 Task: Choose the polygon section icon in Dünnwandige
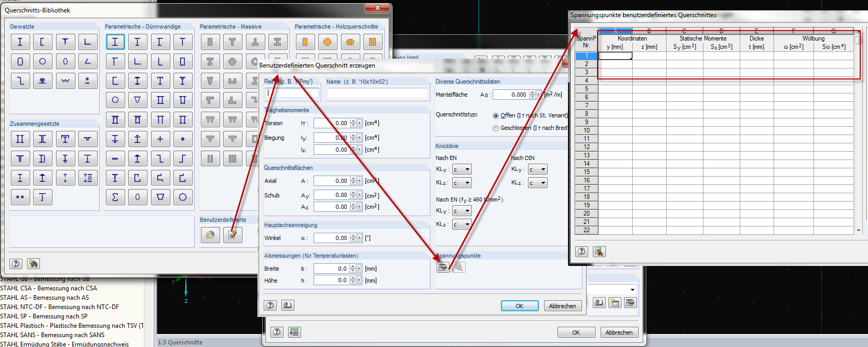point(183,197)
